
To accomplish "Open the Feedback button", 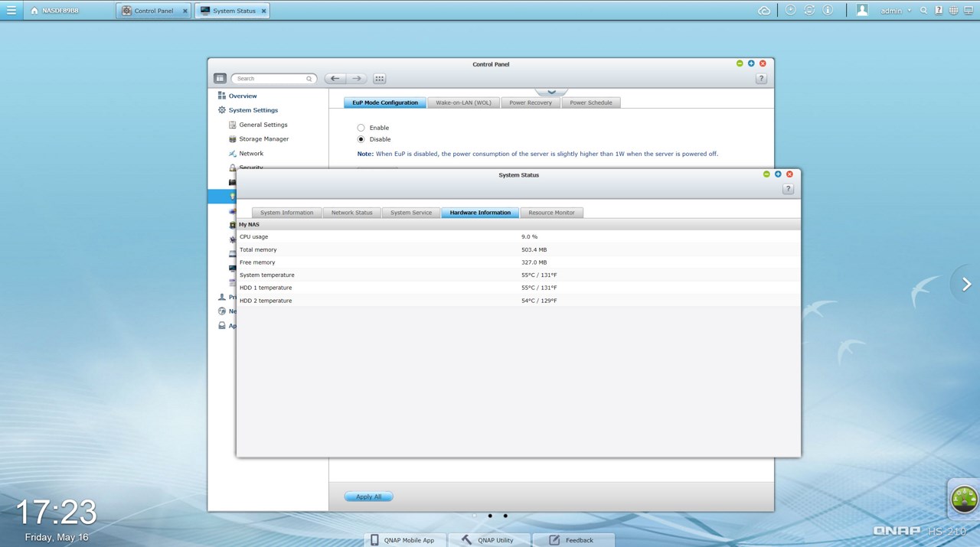I will (x=573, y=540).
